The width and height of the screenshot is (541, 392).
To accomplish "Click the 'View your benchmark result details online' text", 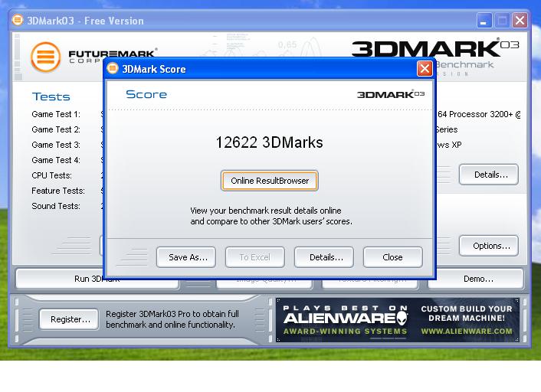I will 266,211.
